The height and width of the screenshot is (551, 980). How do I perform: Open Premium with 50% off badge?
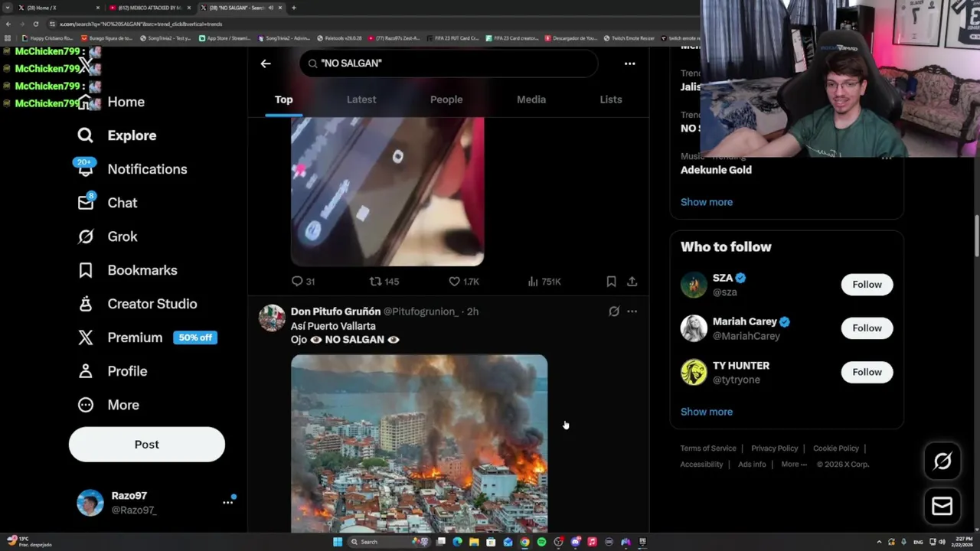coord(147,337)
